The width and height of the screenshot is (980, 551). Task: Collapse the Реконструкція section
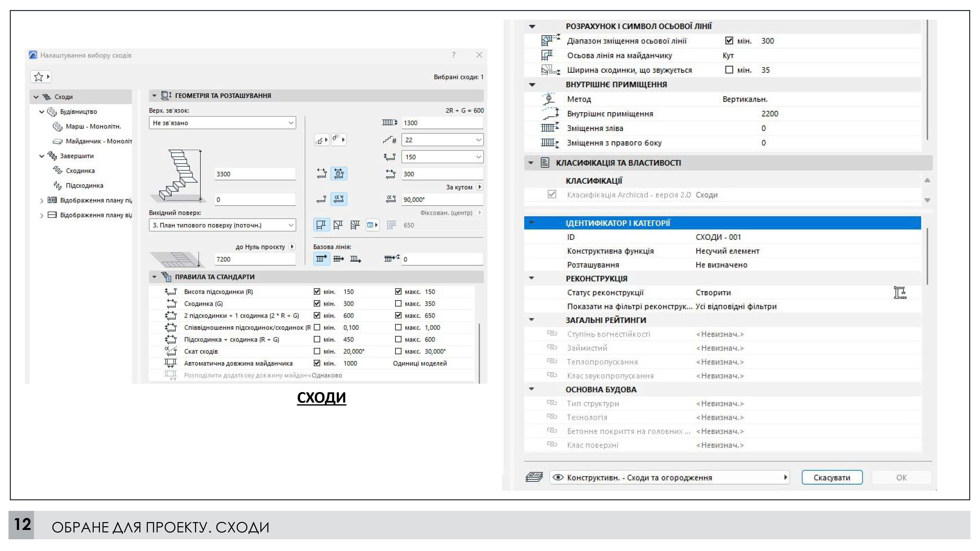point(532,278)
